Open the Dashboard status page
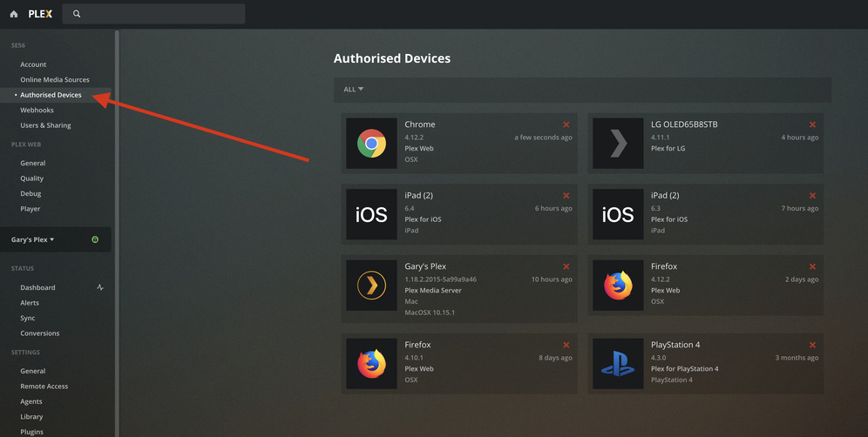This screenshot has width=868, height=437. [37, 287]
